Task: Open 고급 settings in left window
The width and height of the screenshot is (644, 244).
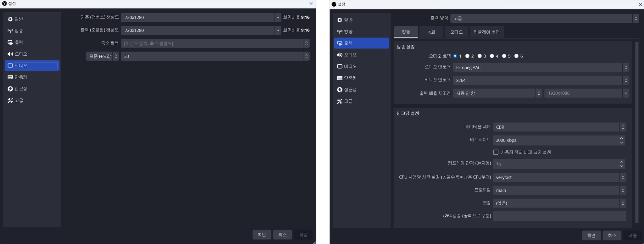Action: [x=32, y=101]
